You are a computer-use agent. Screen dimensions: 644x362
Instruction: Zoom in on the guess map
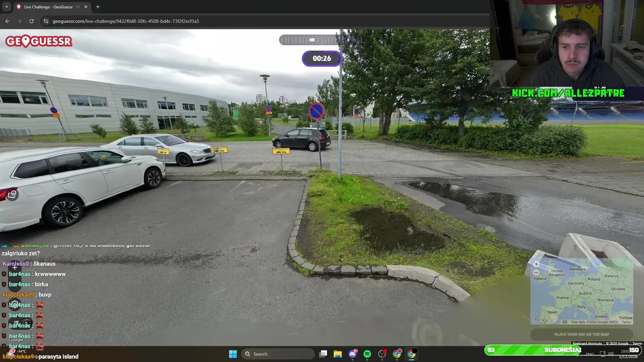tap(536, 264)
